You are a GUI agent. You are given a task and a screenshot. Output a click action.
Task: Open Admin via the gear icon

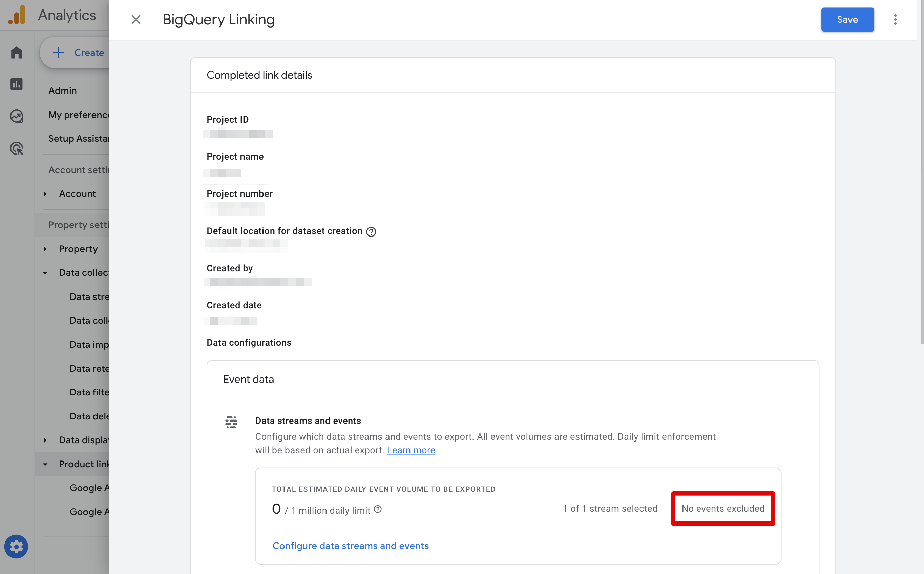tap(16, 547)
